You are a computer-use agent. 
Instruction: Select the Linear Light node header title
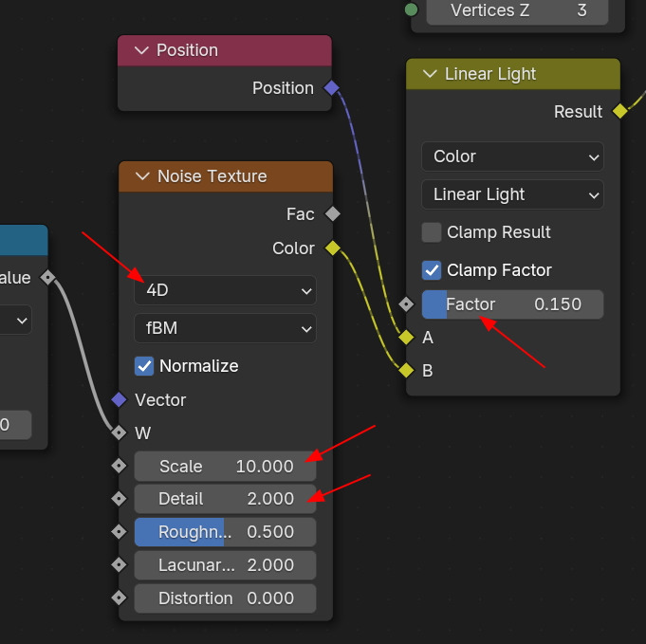[490, 75]
